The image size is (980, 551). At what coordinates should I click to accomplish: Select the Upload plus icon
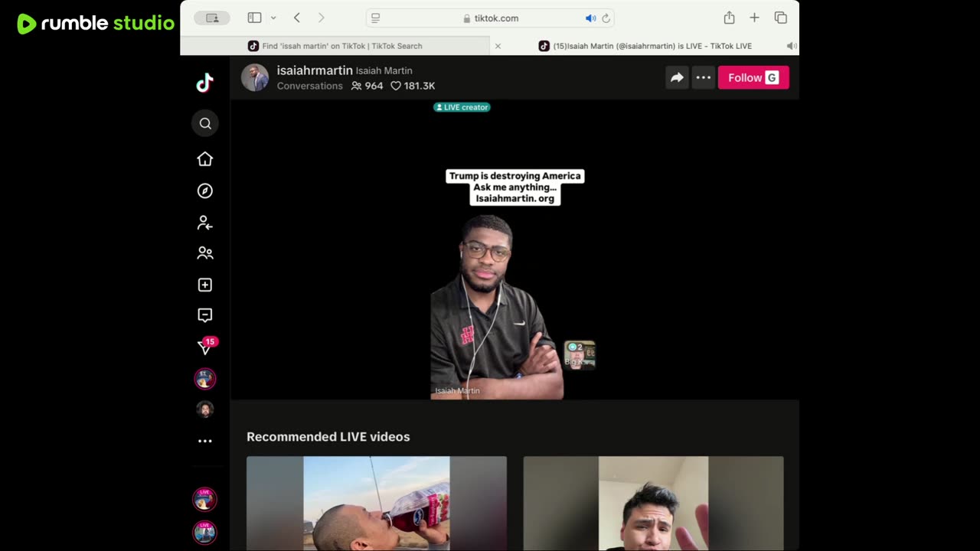pyautogui.click(x=204, y=285)
